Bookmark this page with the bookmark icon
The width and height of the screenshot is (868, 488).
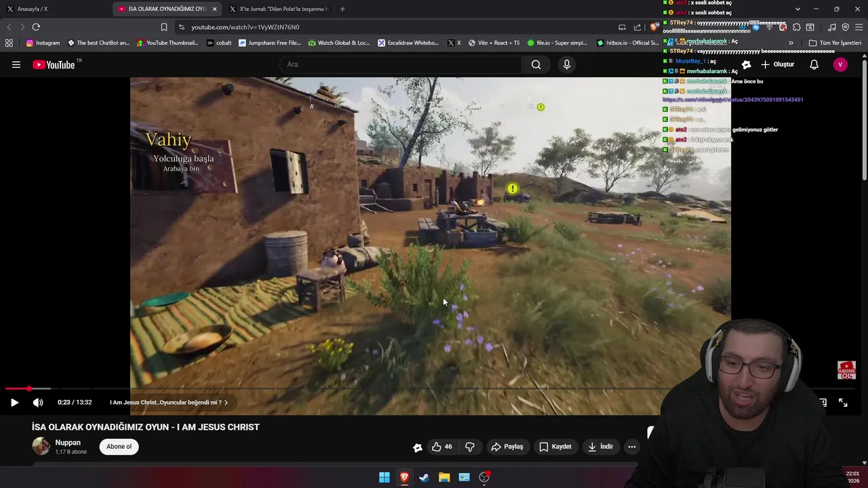(163, 27)
